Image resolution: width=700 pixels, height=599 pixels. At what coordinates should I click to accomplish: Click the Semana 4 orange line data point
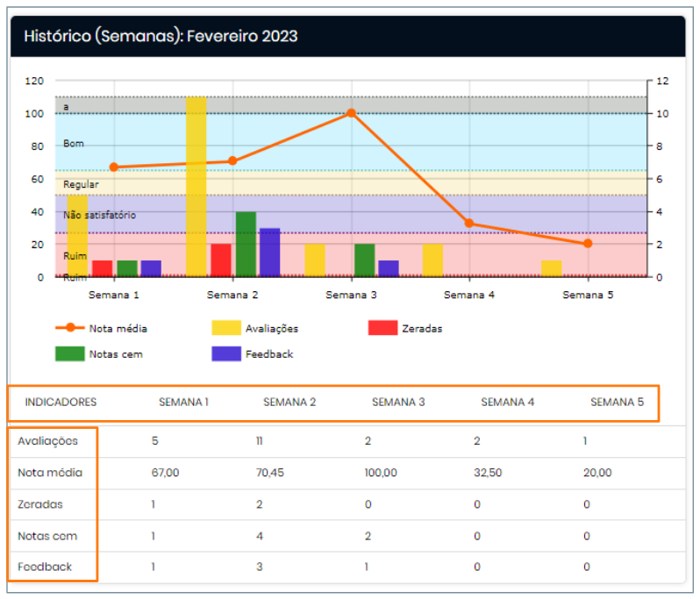click(x=469, y=224)
